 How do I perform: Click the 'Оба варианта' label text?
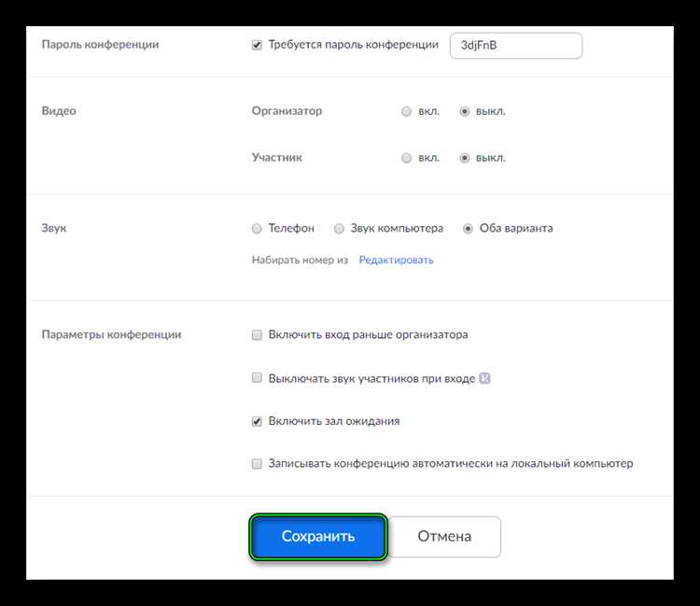[516, 228]
